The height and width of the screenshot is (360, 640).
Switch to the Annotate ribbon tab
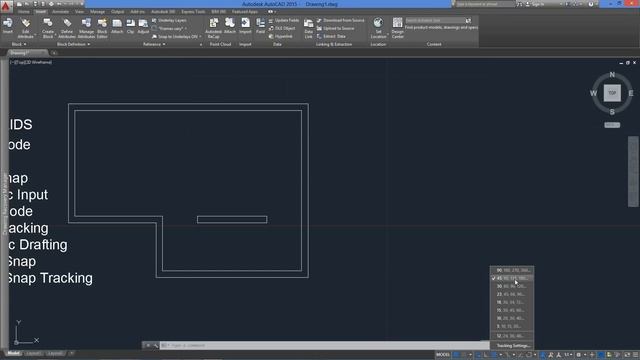(x=60, y=12)
